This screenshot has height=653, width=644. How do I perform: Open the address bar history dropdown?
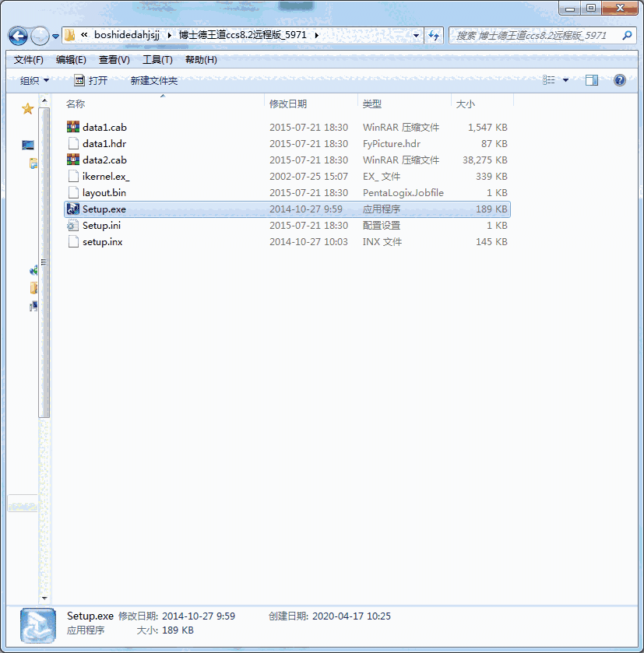click(x=416, y=36)
